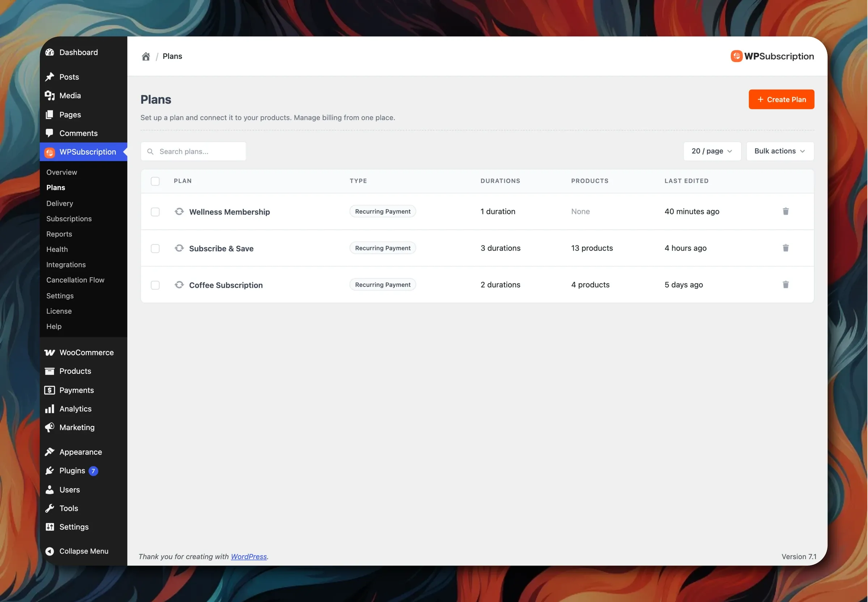Toggle the select-all plans checkbox in header

click(155, 181)
